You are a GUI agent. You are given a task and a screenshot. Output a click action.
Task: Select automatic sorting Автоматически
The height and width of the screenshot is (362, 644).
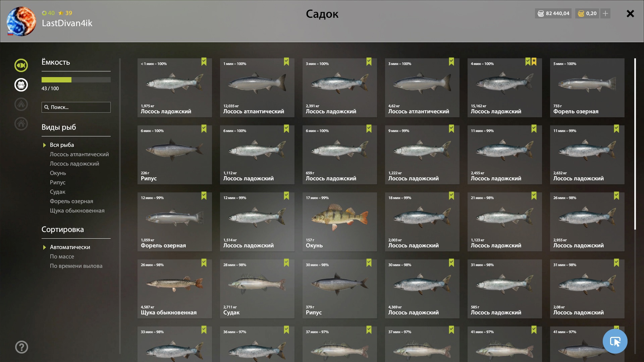coord(70,247)
